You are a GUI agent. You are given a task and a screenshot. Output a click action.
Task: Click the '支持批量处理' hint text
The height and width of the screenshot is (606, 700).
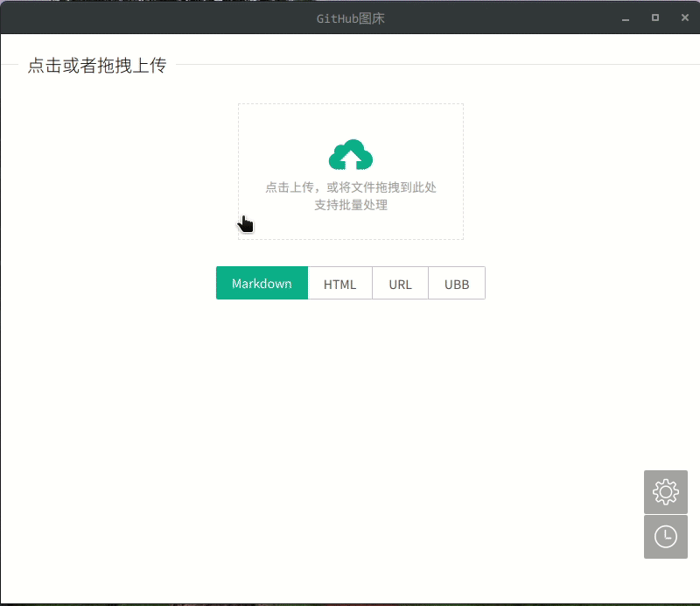click(351, 205)
